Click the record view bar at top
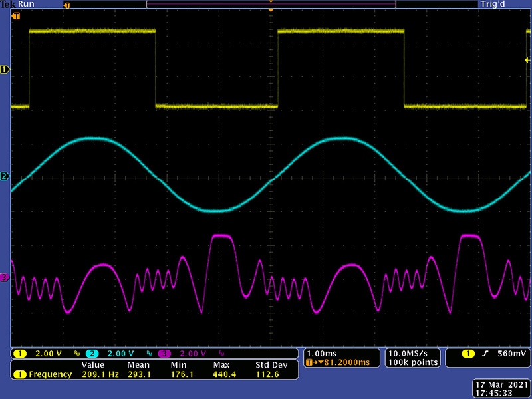The width and height of the screenshot is (532, 399). coord(271,4)
